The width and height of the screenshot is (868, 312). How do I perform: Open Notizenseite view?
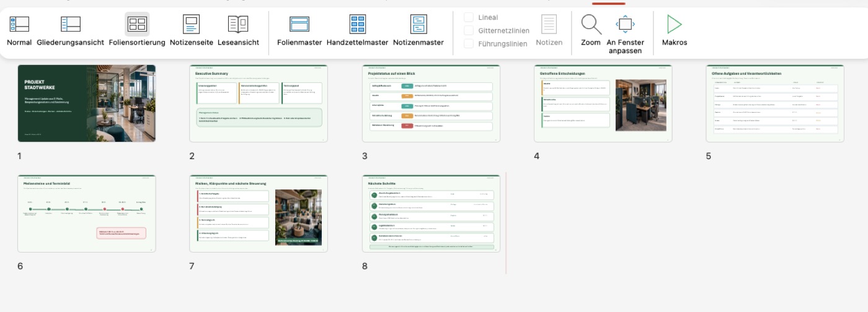pos(192,30)
